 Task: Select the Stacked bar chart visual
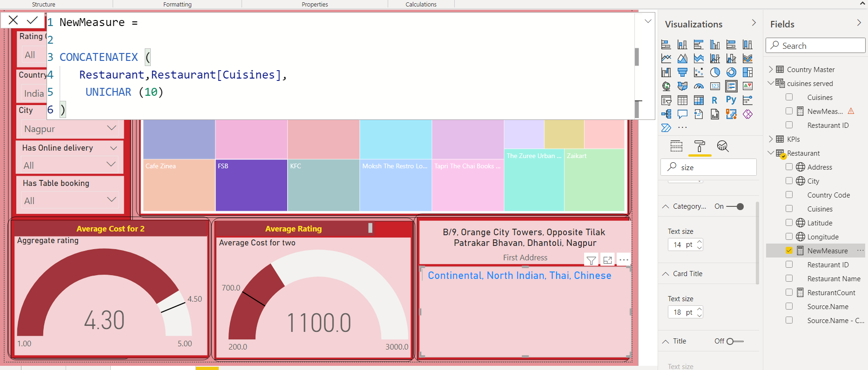point(666,45)
